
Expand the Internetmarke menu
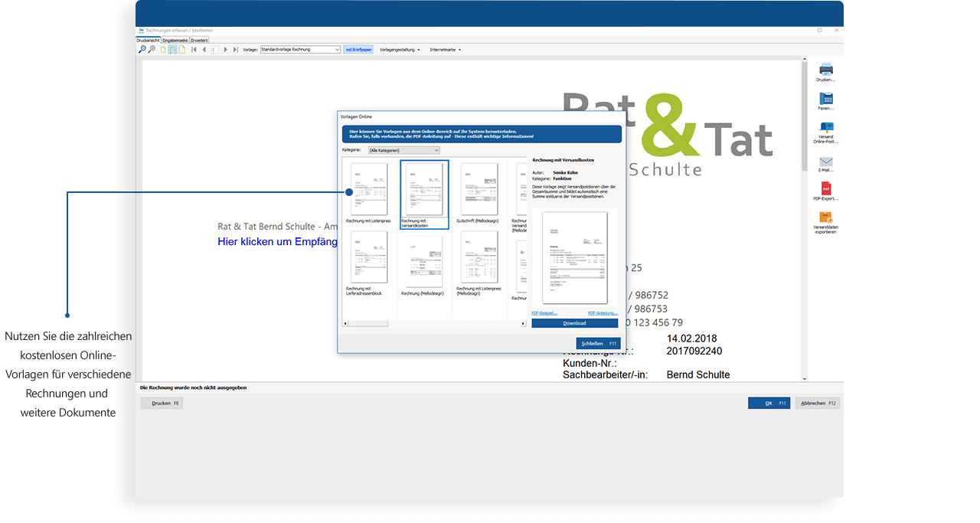(x=445, y=50)
